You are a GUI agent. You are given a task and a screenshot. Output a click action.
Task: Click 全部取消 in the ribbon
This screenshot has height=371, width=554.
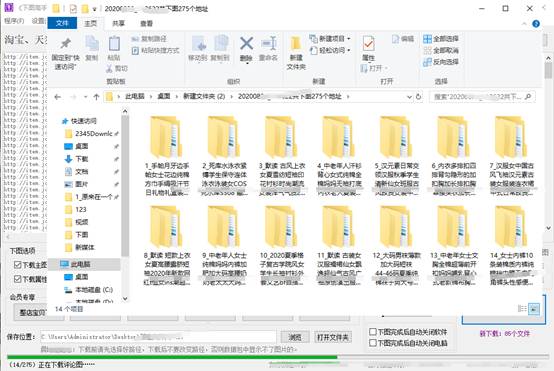coord(441,50)
